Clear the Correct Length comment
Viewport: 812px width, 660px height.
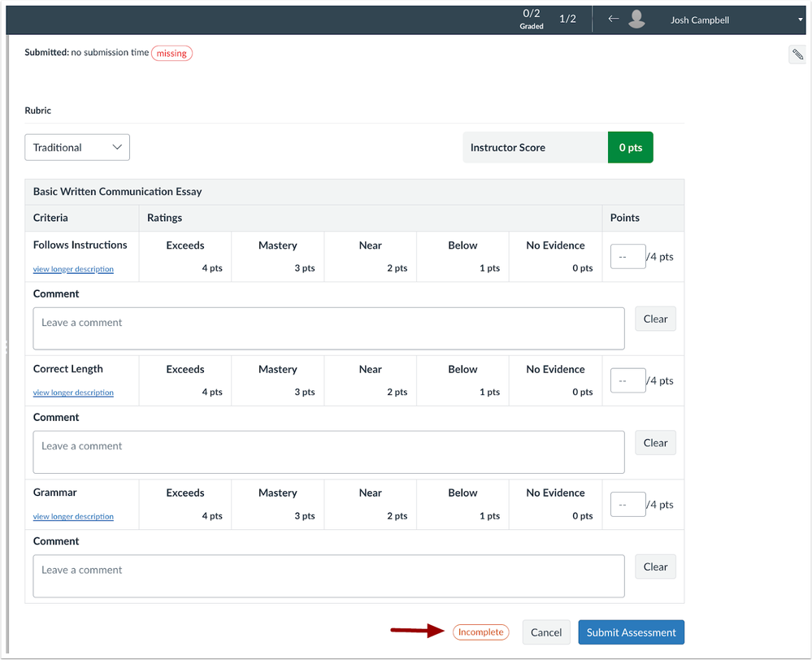655,442
